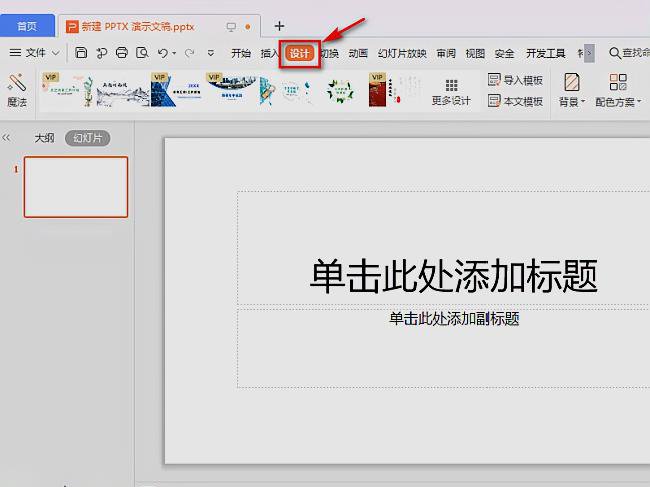The height and width of the screenshot is (487, 650).
Task: Click the presentation mode icon on document tab
Action: [x=231, y=27]
